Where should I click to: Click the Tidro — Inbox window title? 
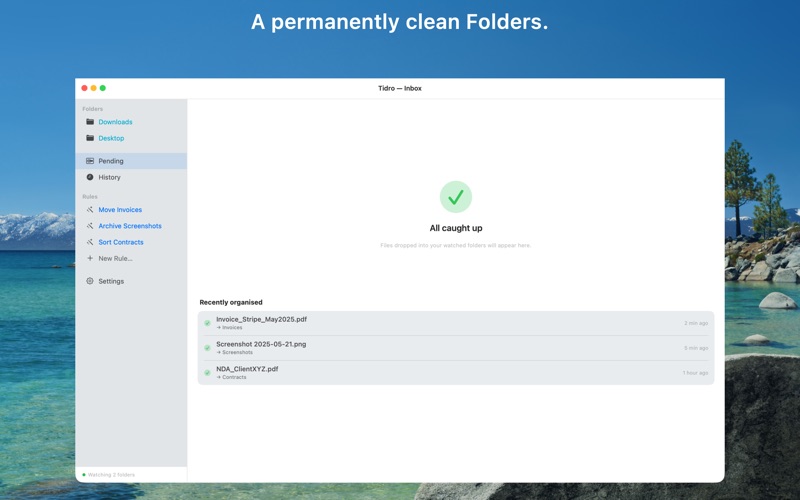[399, 88]
